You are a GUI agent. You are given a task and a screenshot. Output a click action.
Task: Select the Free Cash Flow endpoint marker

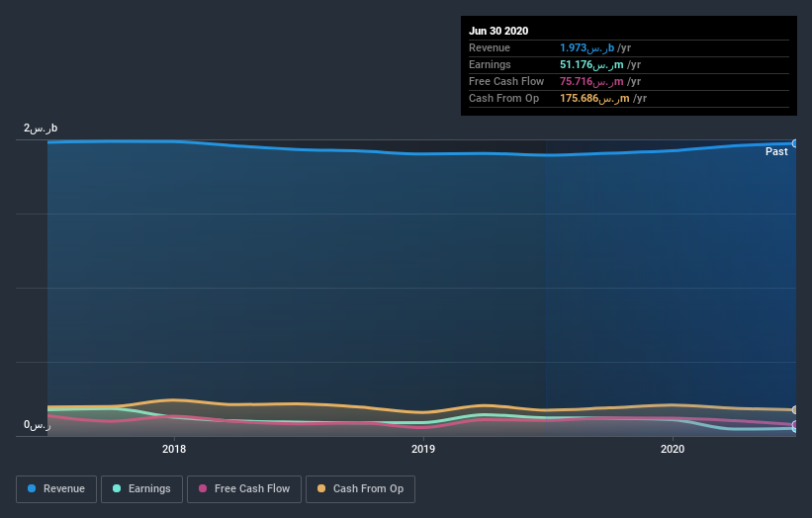point(795,424)
